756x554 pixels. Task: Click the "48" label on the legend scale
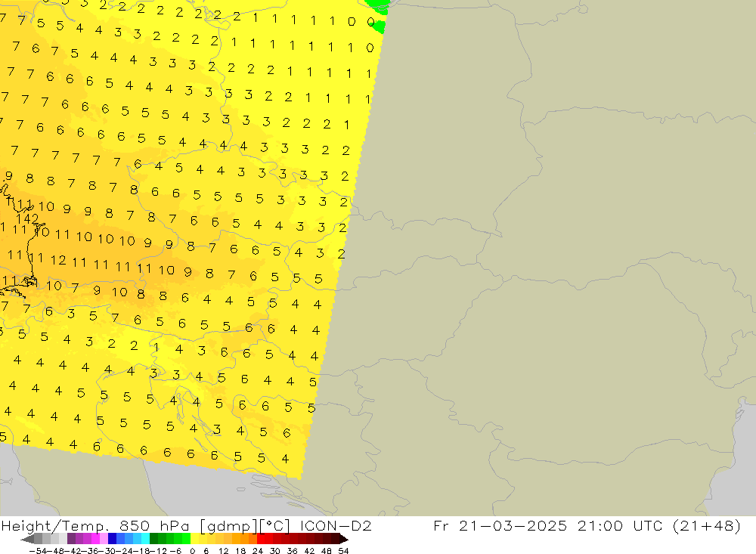327,551
